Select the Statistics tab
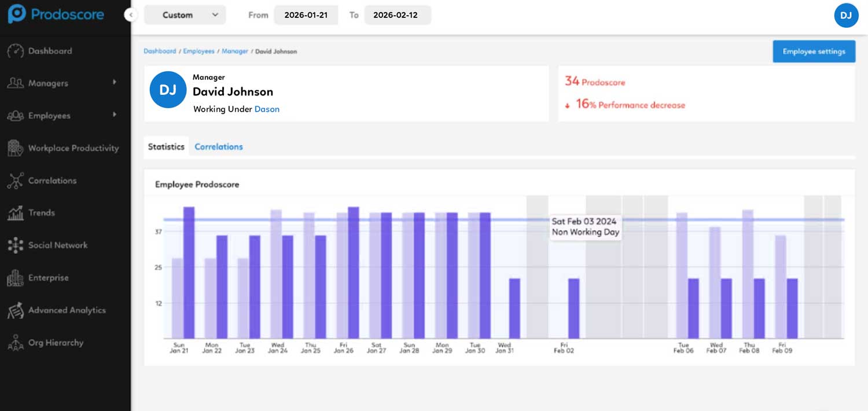This screenshot has width=868, height=411. [166, 147]
